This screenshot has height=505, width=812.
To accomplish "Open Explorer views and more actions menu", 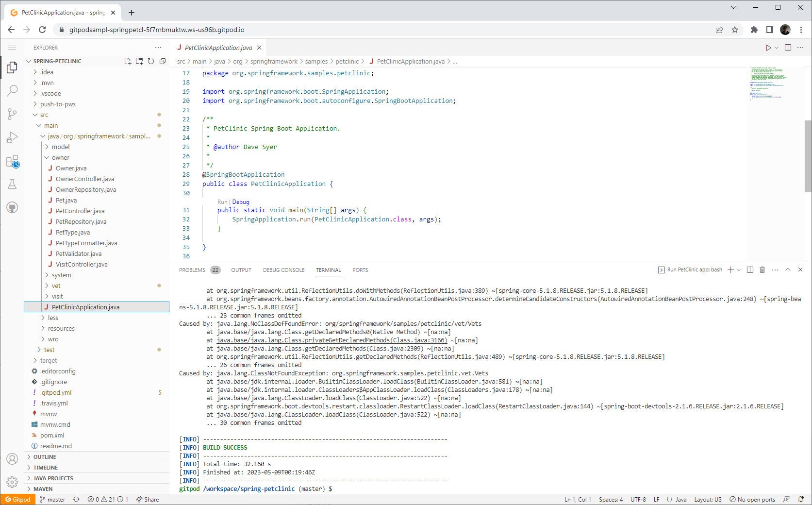I will pos(158,48).
